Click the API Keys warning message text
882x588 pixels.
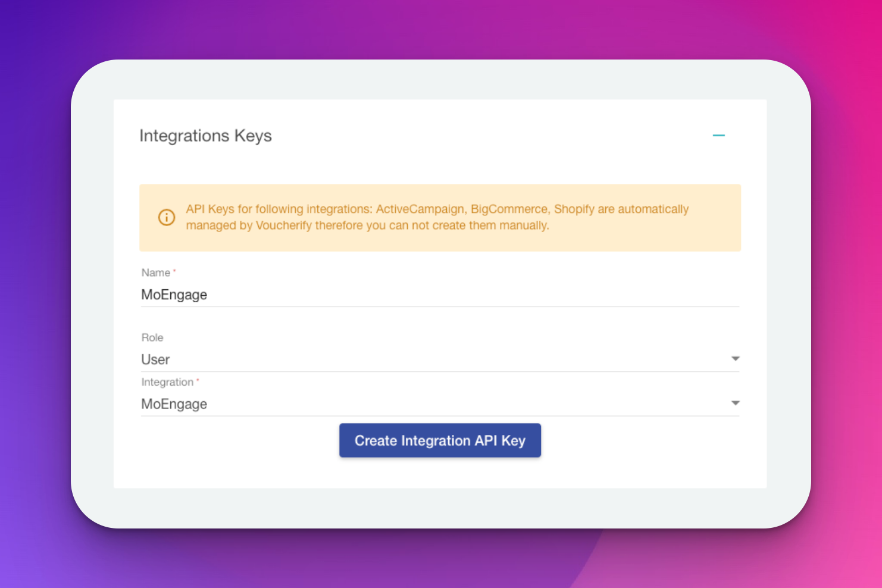(437, 217)
